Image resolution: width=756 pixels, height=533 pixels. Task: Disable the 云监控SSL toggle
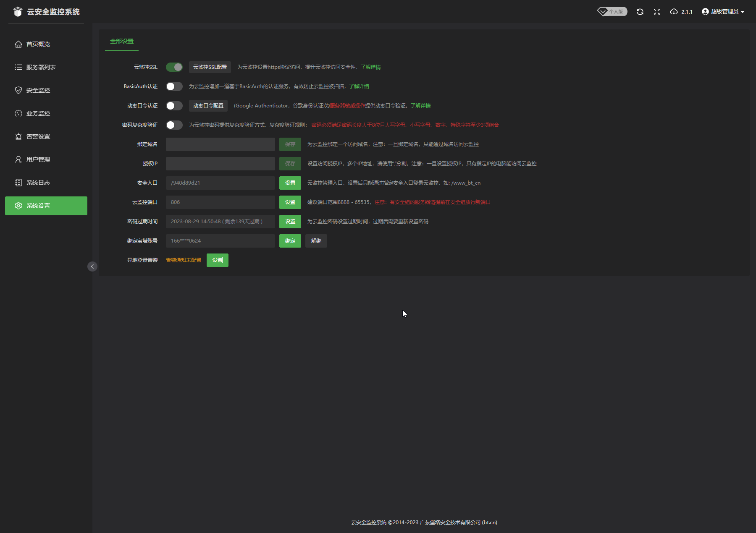click(x=174, y=67)
